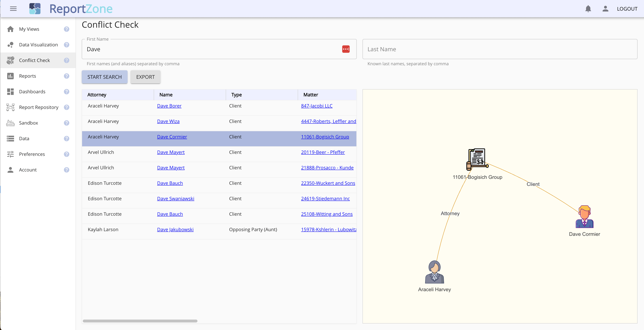
Task: Click the table's horizontal scrollbar
Action: click(140, 321)
